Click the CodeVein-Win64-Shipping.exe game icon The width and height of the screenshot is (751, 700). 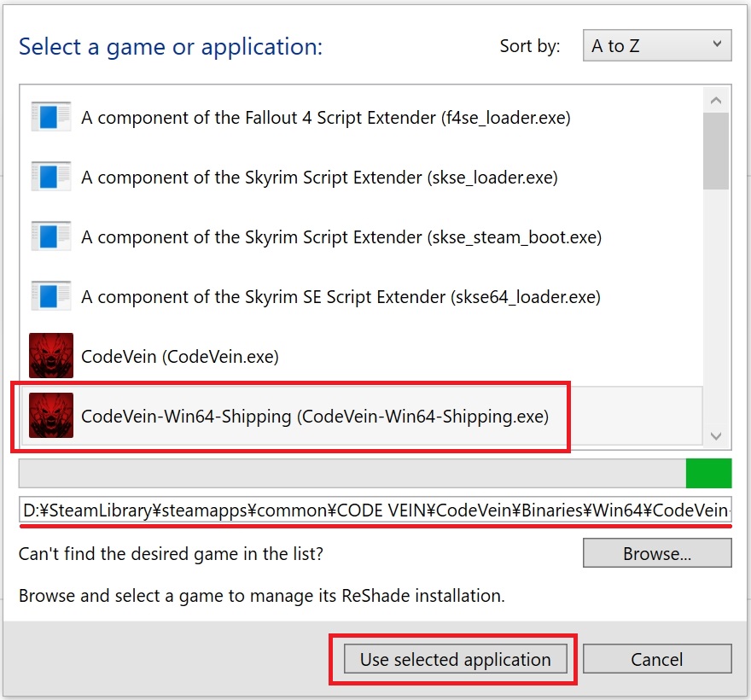coord(50,417)
